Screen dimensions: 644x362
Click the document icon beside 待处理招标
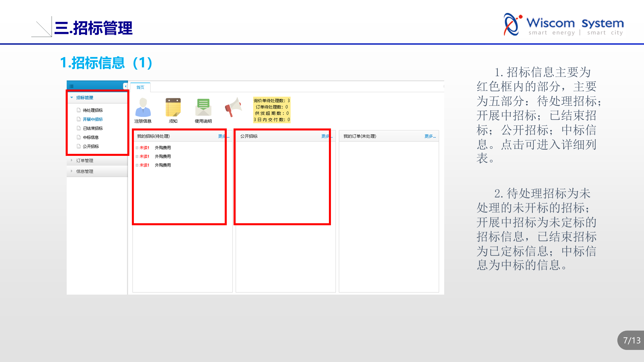point(79,110)
